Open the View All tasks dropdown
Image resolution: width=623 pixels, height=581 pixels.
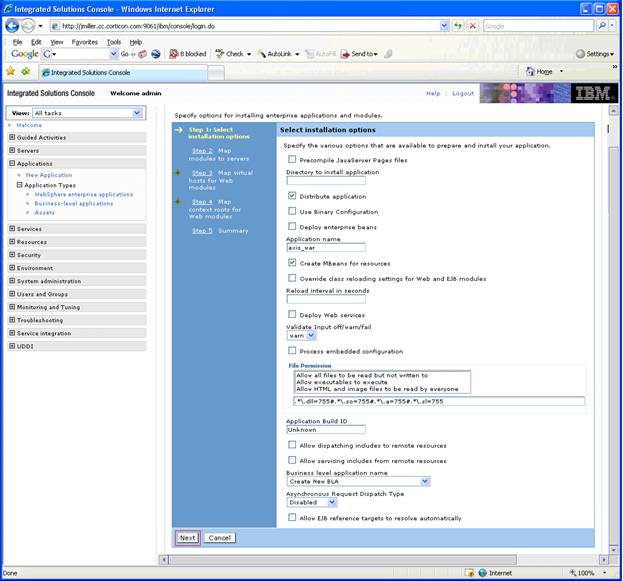click(88, 113)
